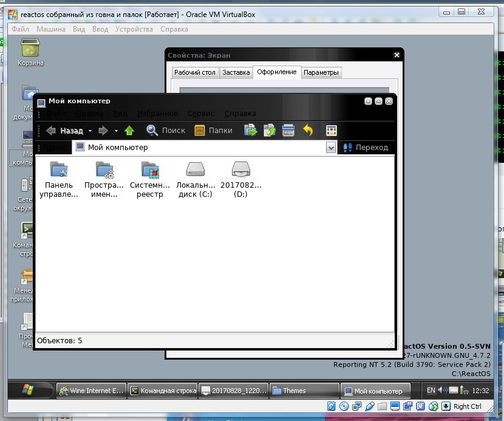Open VirtualBox Устройства menu
504x421 pixels.
134,29
